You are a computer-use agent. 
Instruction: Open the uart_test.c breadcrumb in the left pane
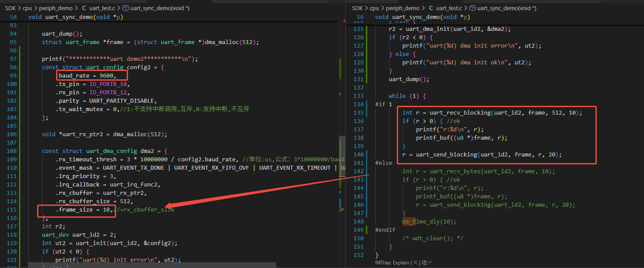click(x=102, y=8)
